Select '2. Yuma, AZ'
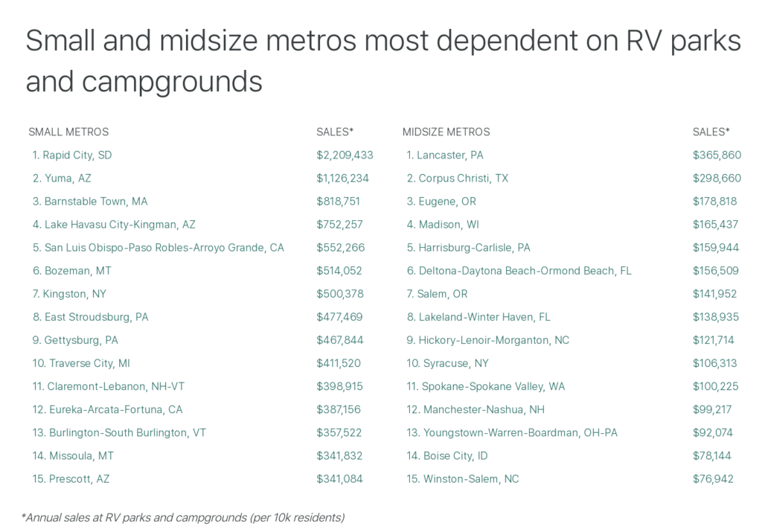Image resolution: width=762 pixels, height=532 pixels. [62, 179]
